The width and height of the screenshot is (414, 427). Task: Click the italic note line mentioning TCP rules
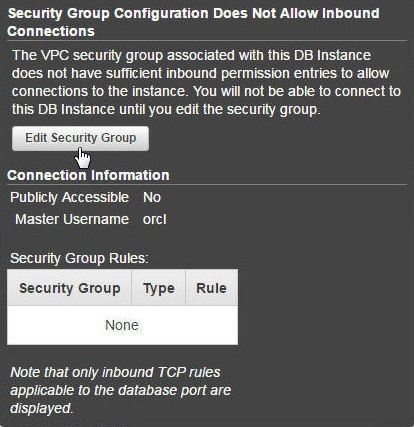tap(115, 372)
